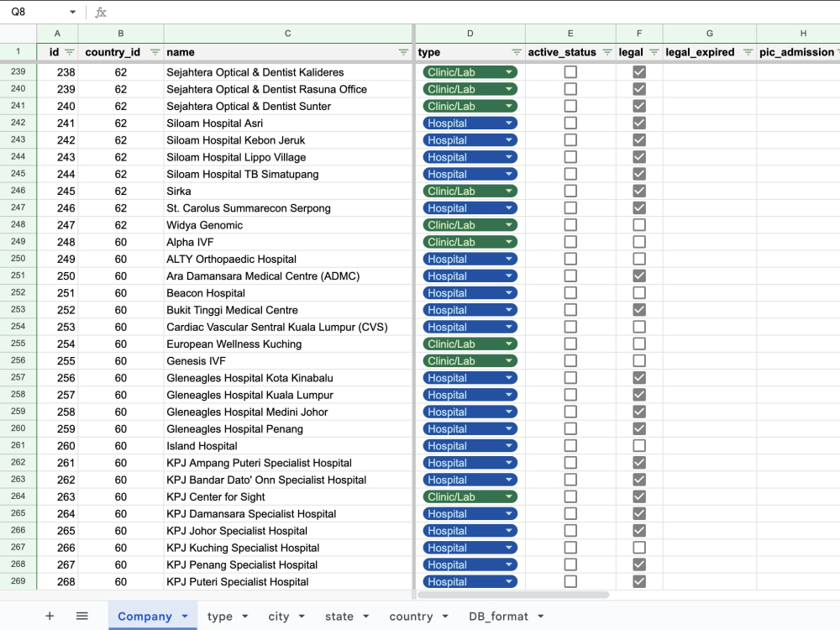Image resolution: width=840 pixels, height=630 pixels.
Task: Select cell Ara Damansara Medical Centre (ADMC)
Action: (287, 276)
